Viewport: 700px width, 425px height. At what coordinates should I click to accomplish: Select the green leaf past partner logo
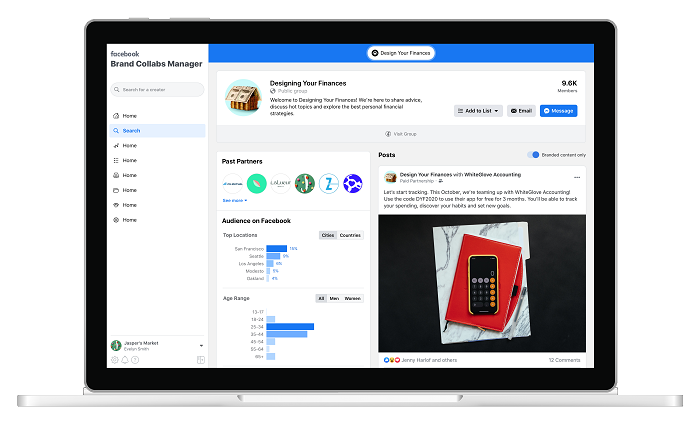coord(256,183)
